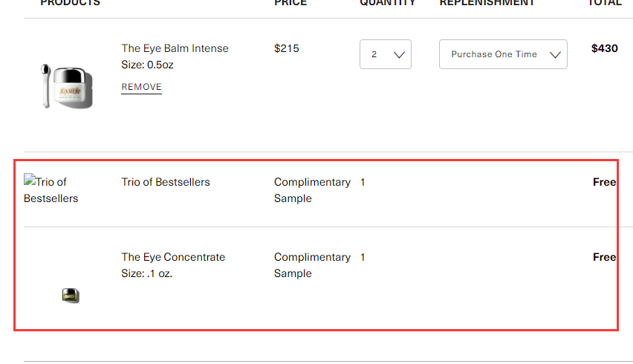This screenshot has height=364, width=633.
Task: Open the quantity dropdown showing 2
Action: 386,54
